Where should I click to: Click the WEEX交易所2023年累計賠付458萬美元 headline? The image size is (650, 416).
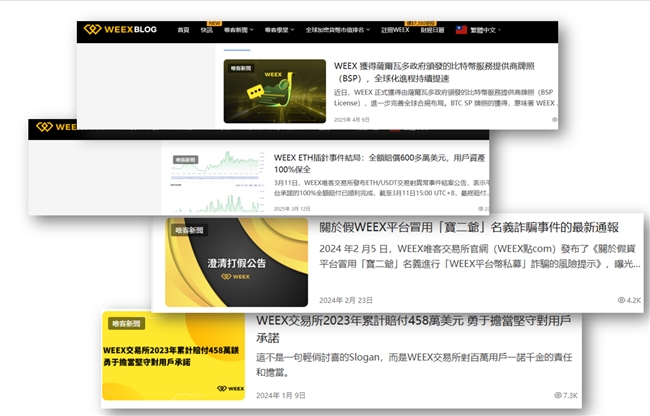(x=414, y=329)
